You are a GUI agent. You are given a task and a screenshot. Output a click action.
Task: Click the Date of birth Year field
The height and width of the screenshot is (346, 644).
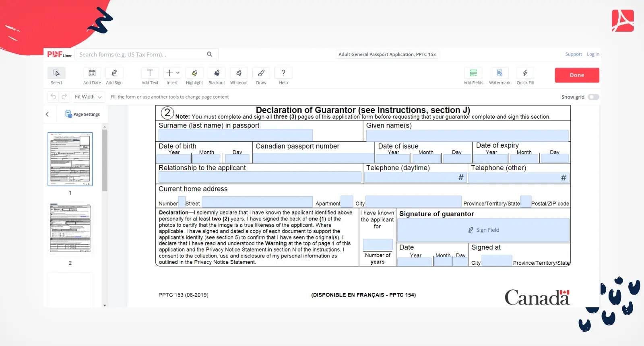point(174,159)
